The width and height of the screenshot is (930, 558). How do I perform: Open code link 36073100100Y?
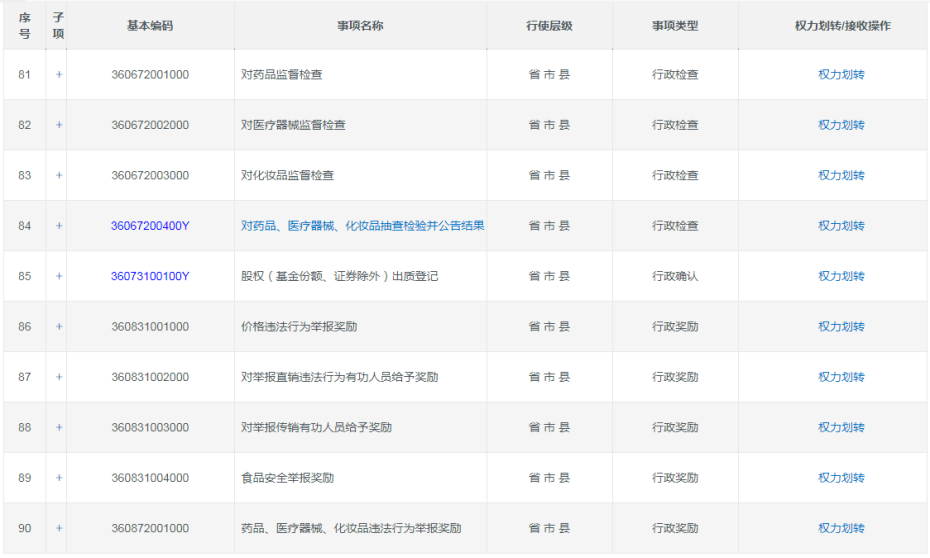[x=150, y=276]
